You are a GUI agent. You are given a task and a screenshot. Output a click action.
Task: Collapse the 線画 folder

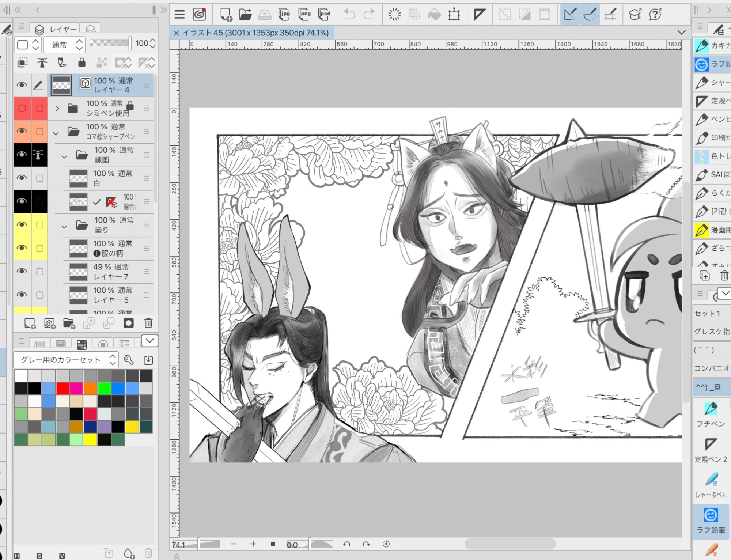(x=64, y=157)
